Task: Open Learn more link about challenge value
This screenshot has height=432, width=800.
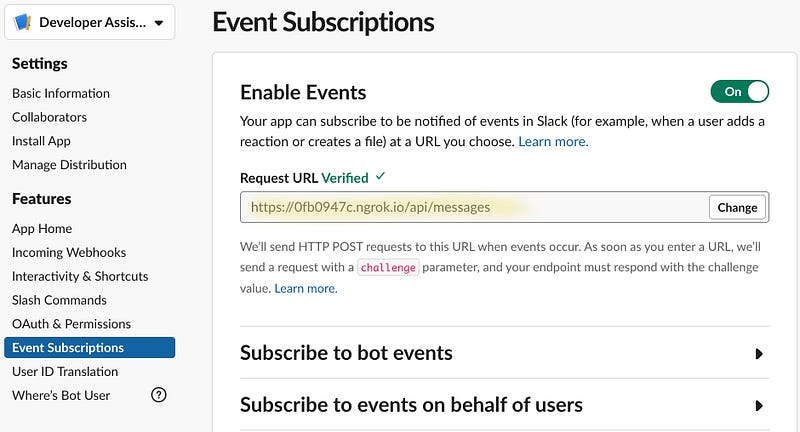Action: (306, 289)
